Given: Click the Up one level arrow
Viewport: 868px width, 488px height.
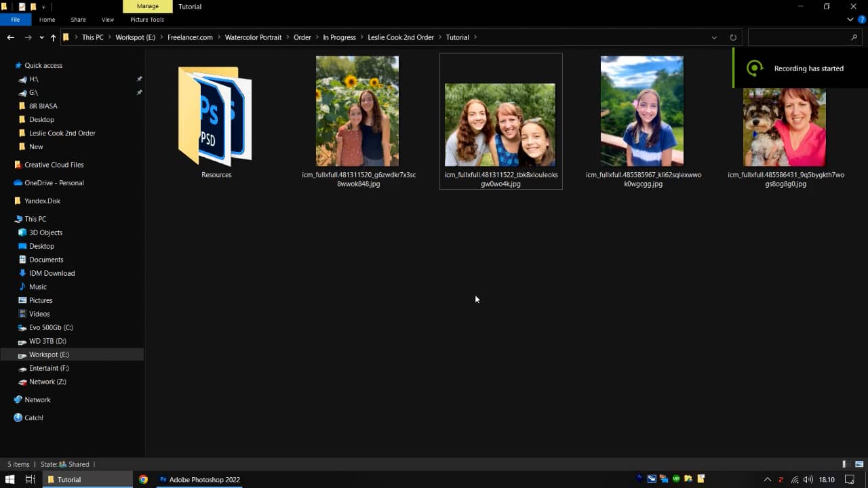Looking at the screenshot, I should [x=53, y=37].
